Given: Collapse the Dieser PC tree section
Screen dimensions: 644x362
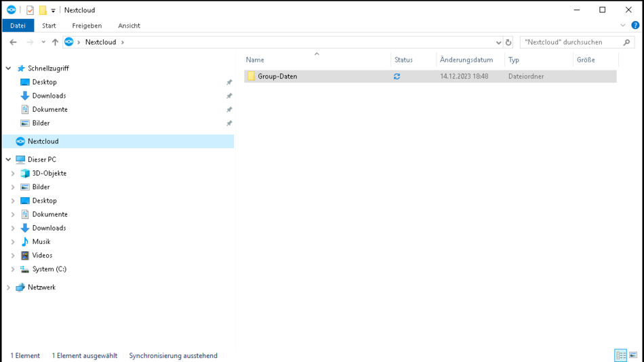Looking at the screenshot, I should (8, 159).
